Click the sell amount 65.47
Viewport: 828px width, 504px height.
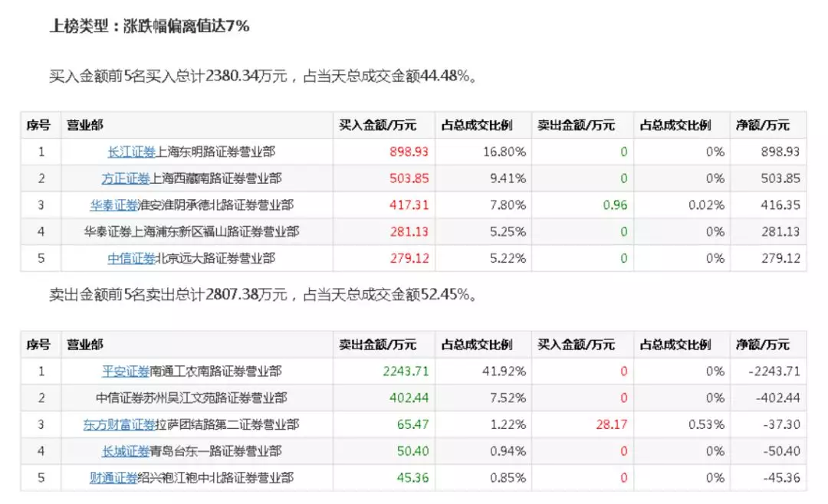(x=412, y=424)
